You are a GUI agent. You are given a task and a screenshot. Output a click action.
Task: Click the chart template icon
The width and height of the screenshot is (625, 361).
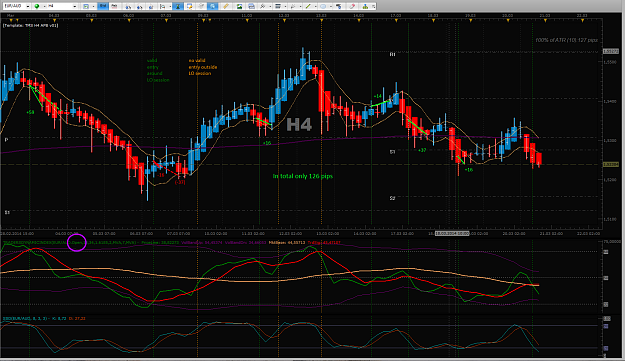pos(86,6)
